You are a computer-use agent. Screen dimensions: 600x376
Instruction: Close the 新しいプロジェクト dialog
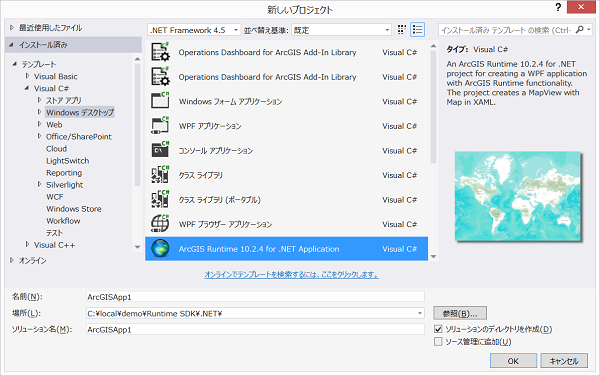581,7
